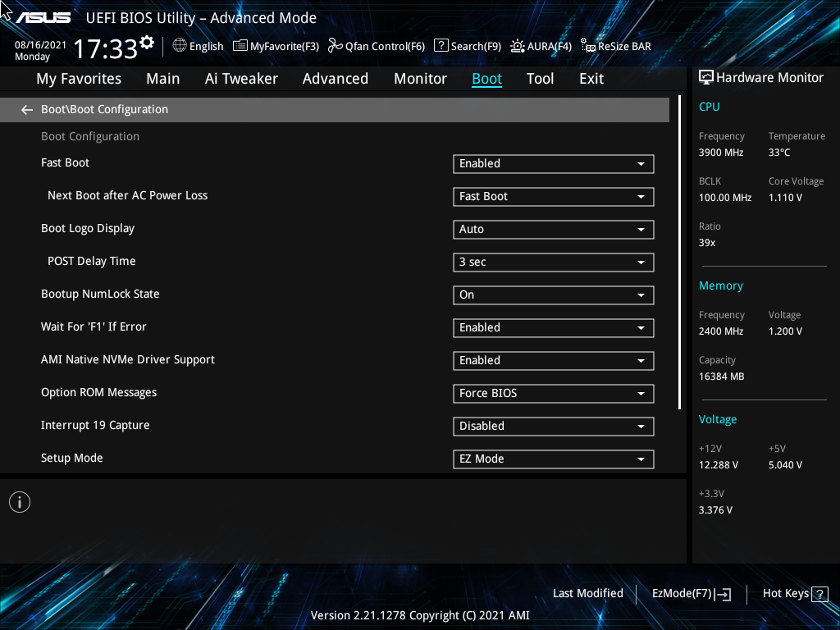This screenshot has height=630, width=840.
Task: Click the Memory heading in Hardware Monitor
Action: click(x=721, y=286)
